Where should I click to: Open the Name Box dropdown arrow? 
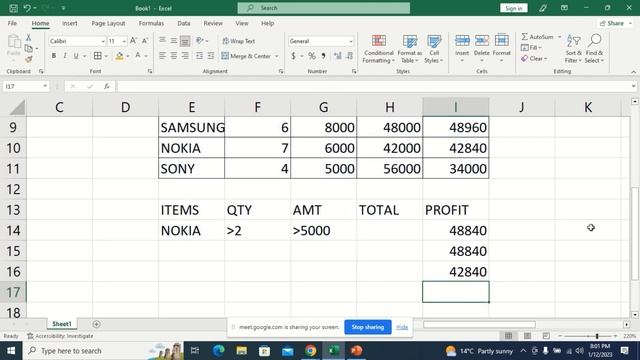(x=45, y=86)
